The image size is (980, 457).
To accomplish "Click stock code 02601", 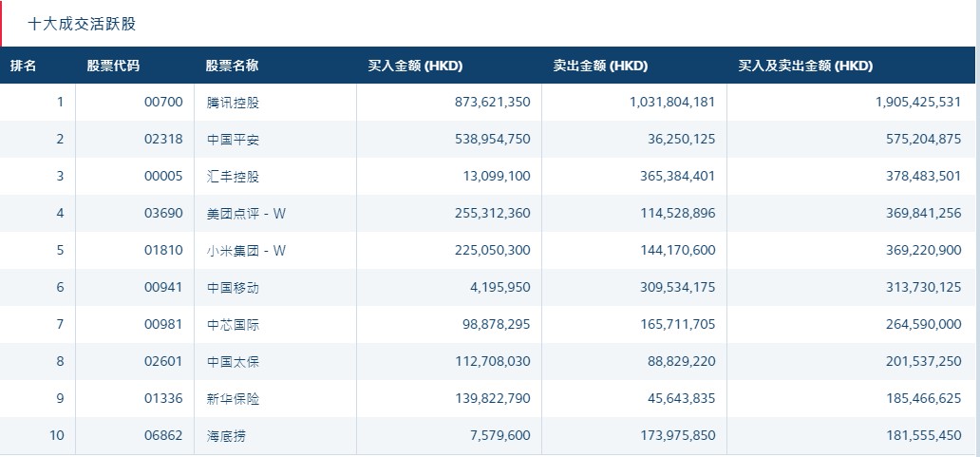I will tap(163, 361).
